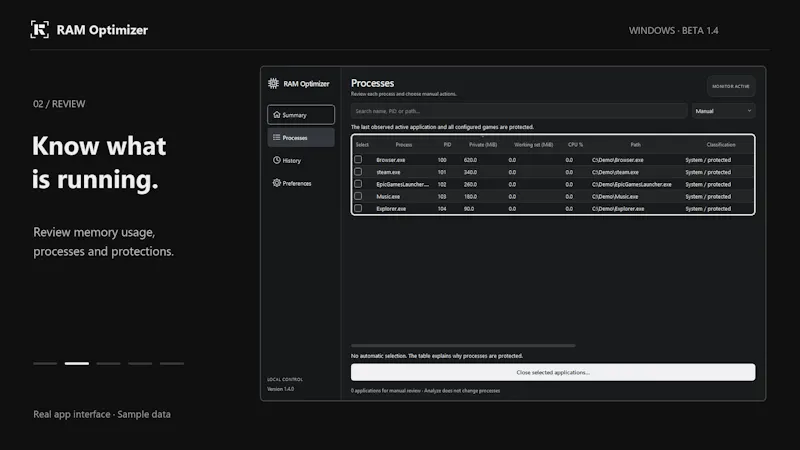Click the steam.exe process name

point(388,172)
